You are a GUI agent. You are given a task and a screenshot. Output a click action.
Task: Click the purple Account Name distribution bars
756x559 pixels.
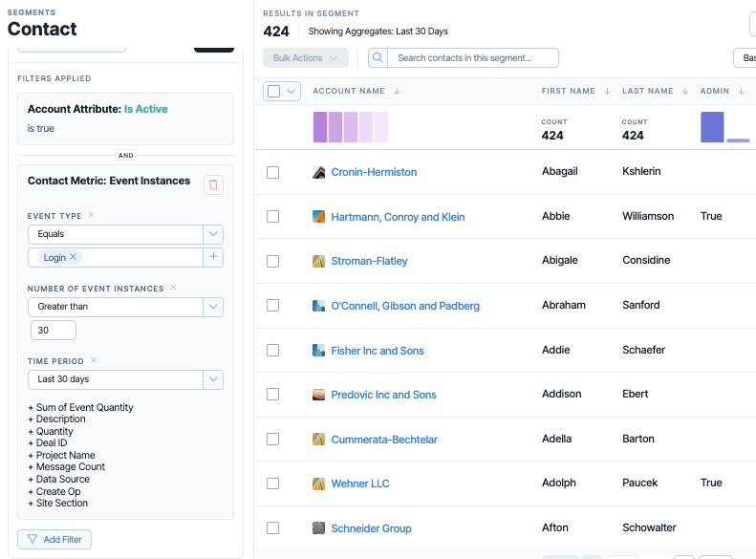[x=351, y=127]
